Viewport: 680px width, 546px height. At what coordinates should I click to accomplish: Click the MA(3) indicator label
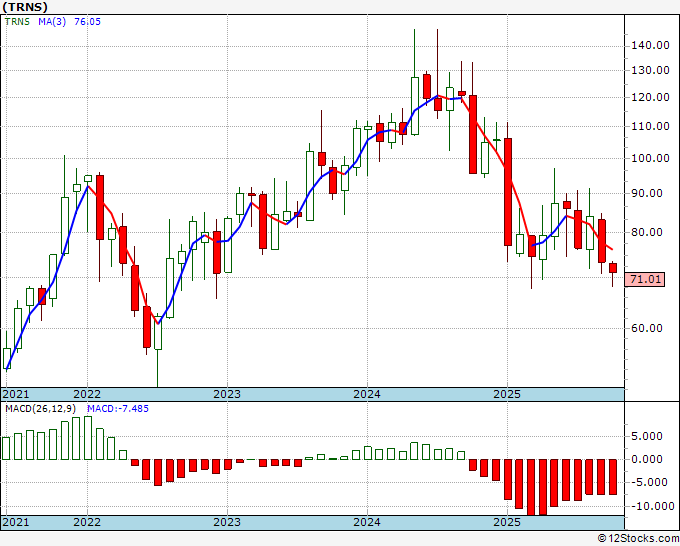click(x=52, y=22)
